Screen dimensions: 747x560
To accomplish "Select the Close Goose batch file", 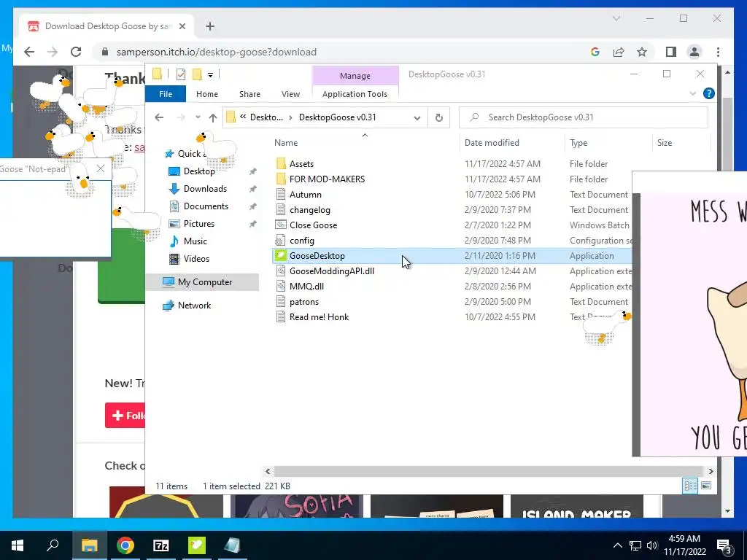I will point(313,225).
